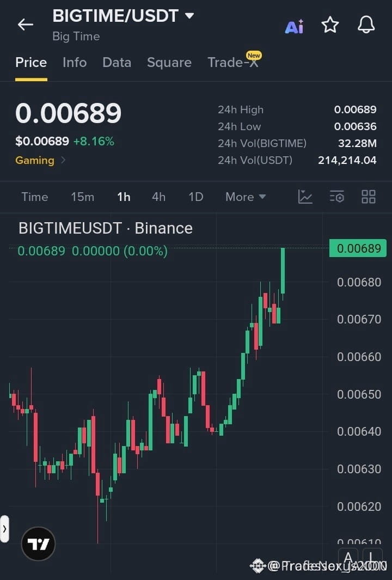Screen dimensions: 392x580
Task: Add BIGTIME/USDT to favorites with star
Action: (x=330, y=25)
